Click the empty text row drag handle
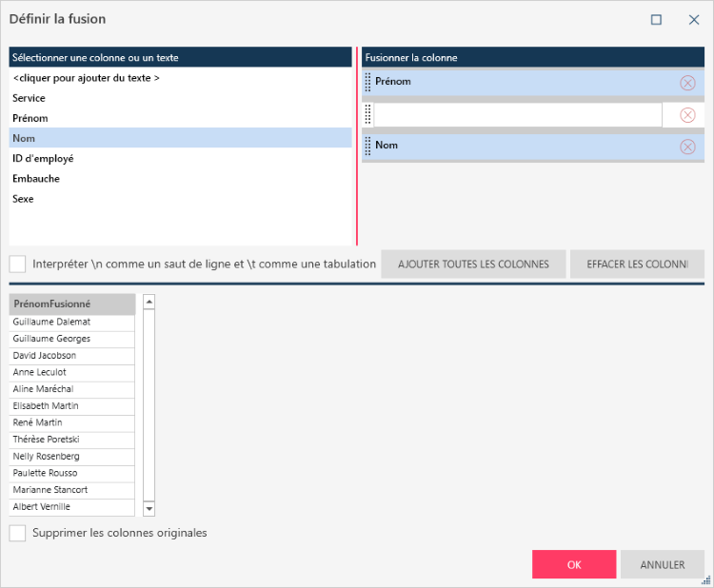 tap(368, 114)
